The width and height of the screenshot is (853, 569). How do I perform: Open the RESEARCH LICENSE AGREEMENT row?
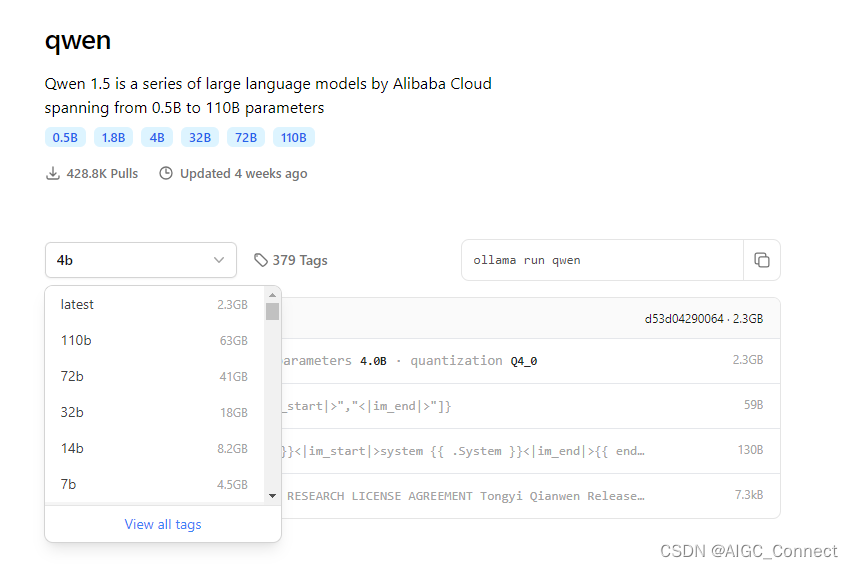point(530,496)
